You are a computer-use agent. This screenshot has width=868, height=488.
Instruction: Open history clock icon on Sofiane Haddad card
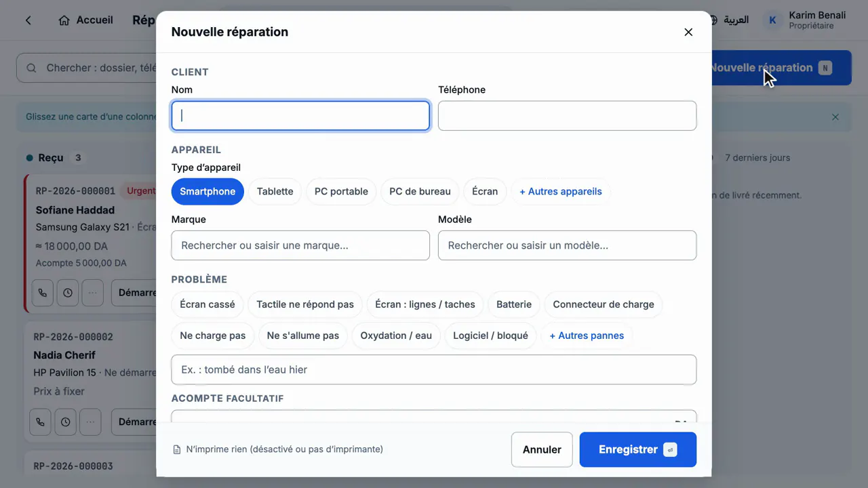68,293
